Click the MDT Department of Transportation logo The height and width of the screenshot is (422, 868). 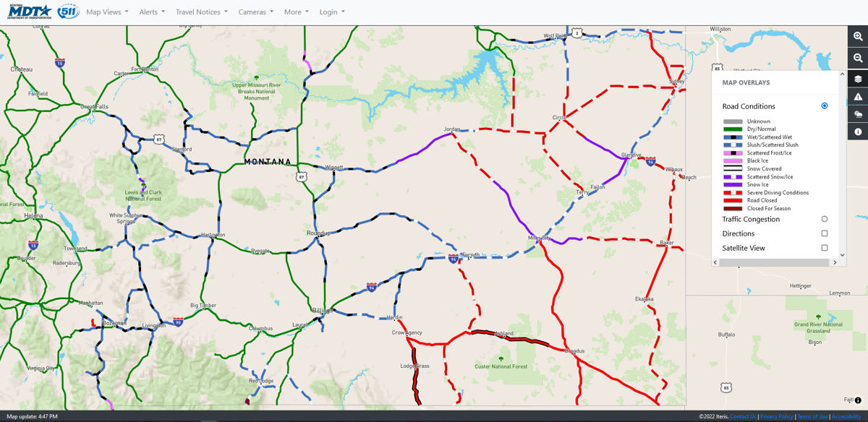click(29, 11)
